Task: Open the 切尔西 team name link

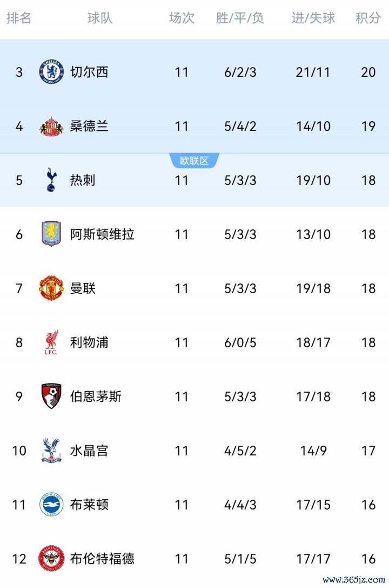Action: click(x=89, y=72)
